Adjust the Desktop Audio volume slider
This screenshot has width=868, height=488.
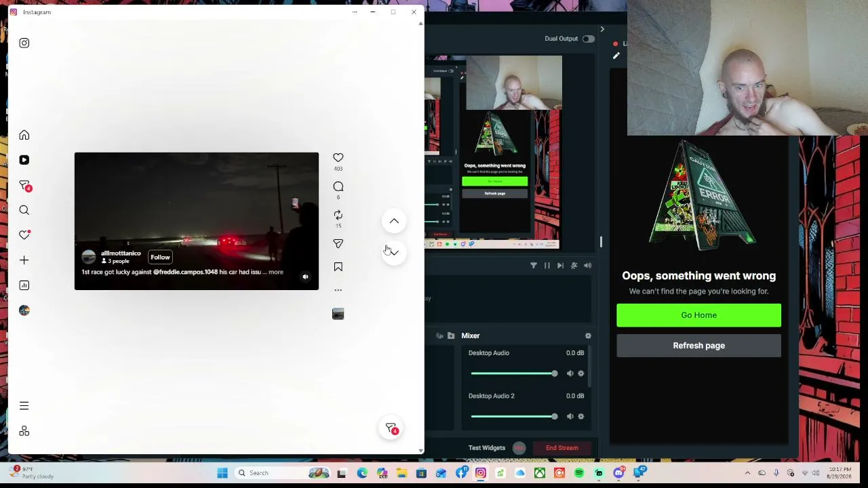point(513,373)
